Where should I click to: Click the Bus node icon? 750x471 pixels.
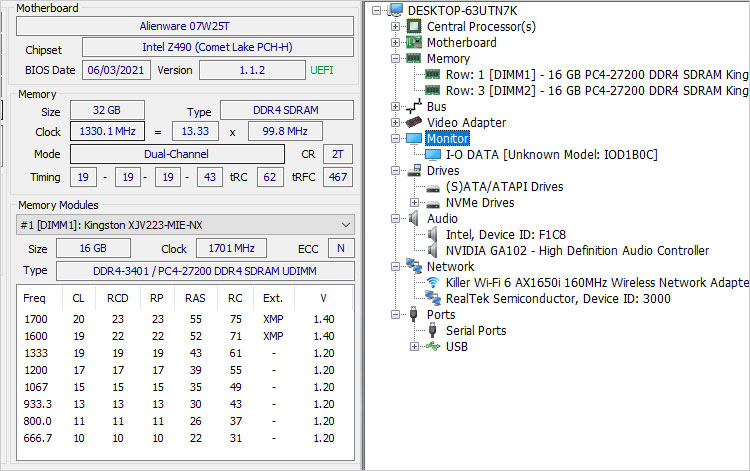[x=414, y=106]
